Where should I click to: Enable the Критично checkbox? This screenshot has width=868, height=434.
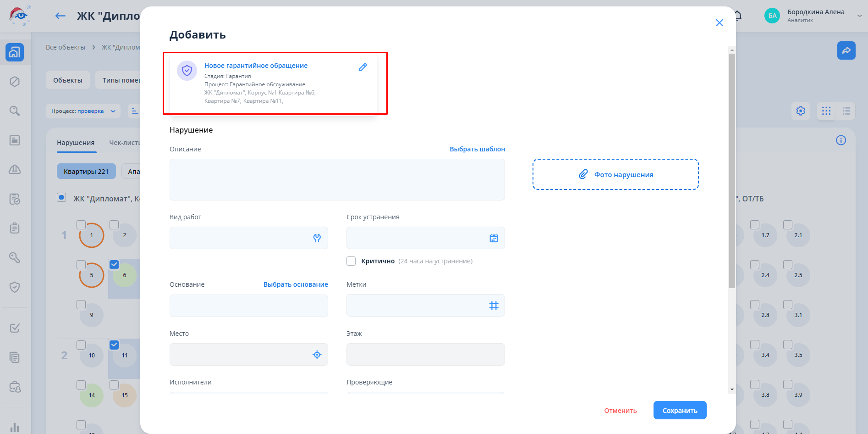tap(351, 261)
